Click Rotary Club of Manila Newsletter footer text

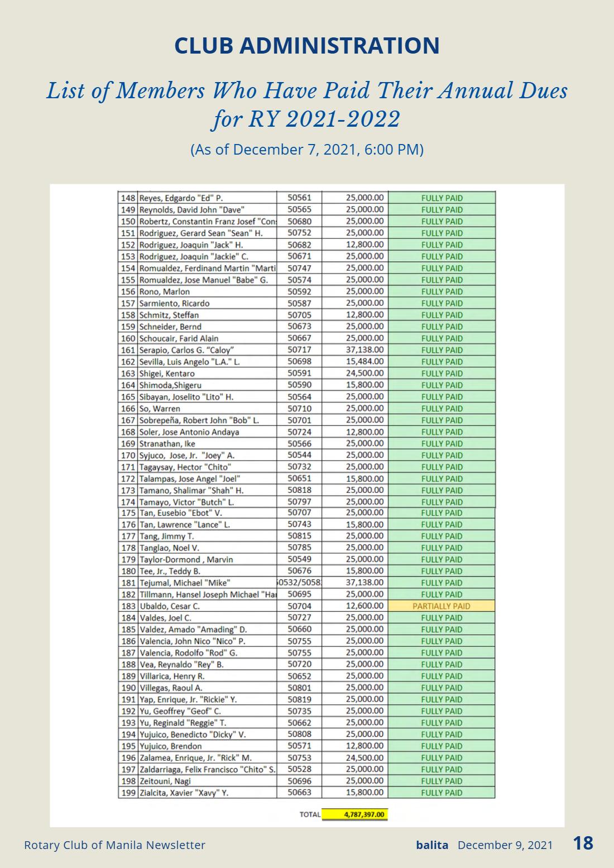114,845
